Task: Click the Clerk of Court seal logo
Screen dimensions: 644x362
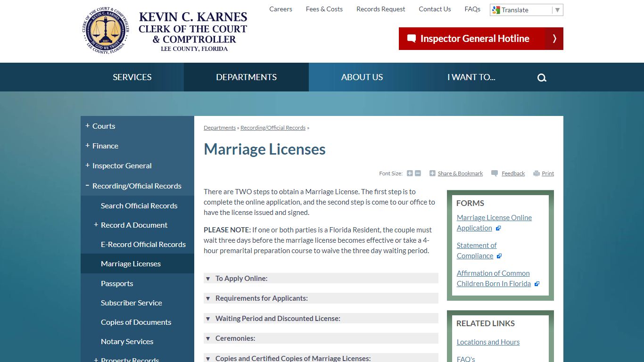Action: (106, 31)
